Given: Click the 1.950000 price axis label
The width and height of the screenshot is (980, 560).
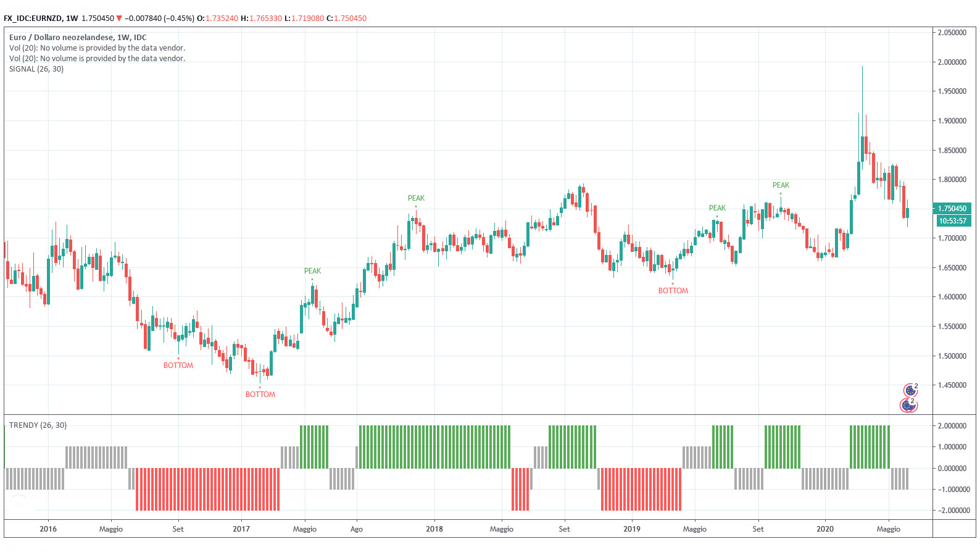Looking at the screenshot, I should 952,91.
